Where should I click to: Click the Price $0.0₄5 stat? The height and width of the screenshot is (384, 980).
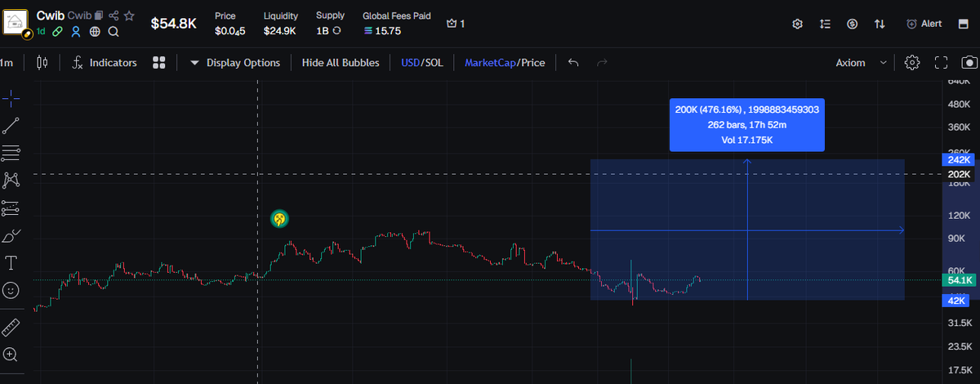click(229, 23)
